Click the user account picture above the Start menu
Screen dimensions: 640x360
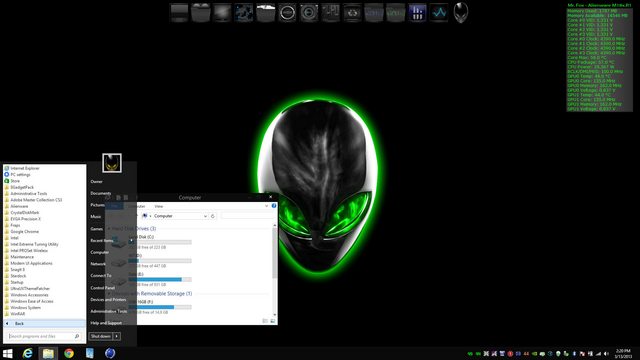tap(112, 163)
